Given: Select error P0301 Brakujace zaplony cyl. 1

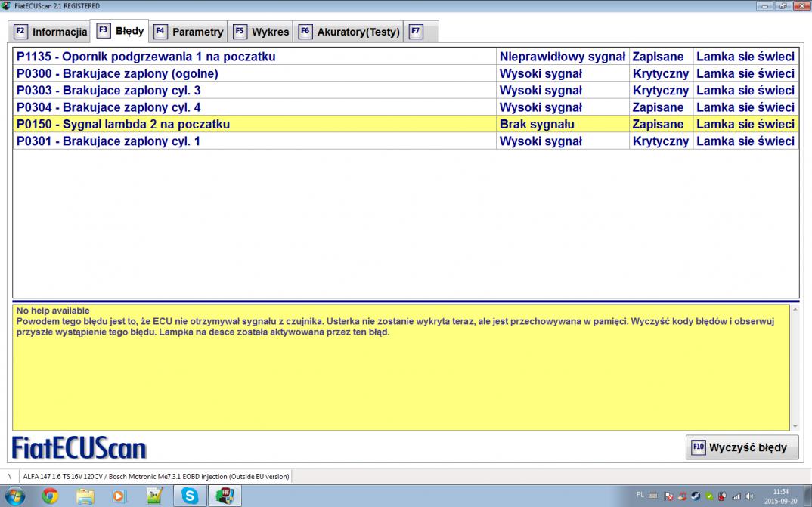Looking at the screenshot, I should click(405, 141).
